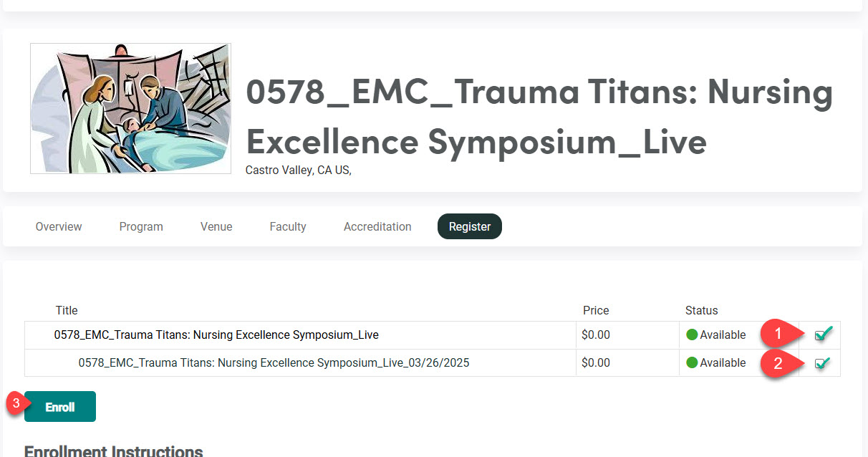This screenshot has height=457, width=868.
Task: Tick the checkbox for the main Symposium_Live course
Action: pyautogui.click(x=823, y=334)
